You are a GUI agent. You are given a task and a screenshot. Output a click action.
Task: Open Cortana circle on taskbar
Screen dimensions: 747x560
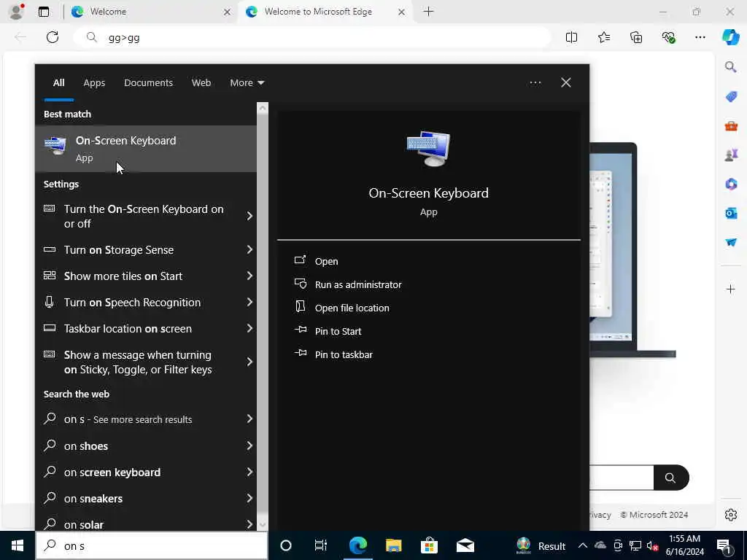[x=286, y=545]
